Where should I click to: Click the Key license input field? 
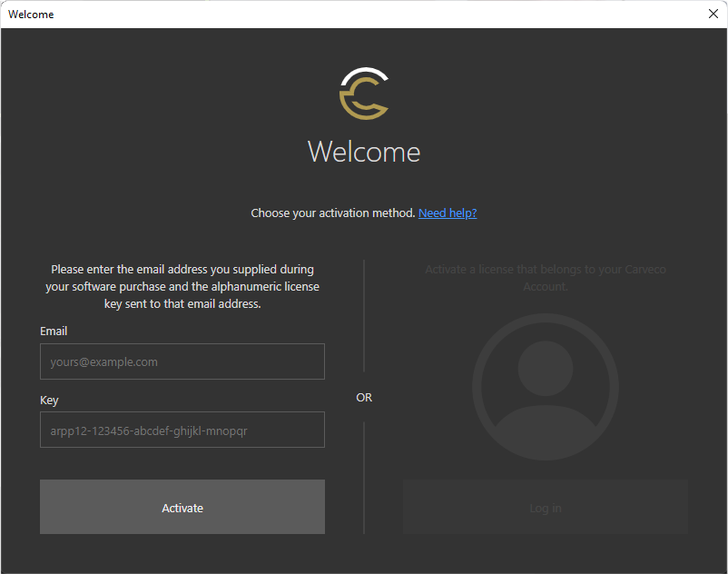182,430
